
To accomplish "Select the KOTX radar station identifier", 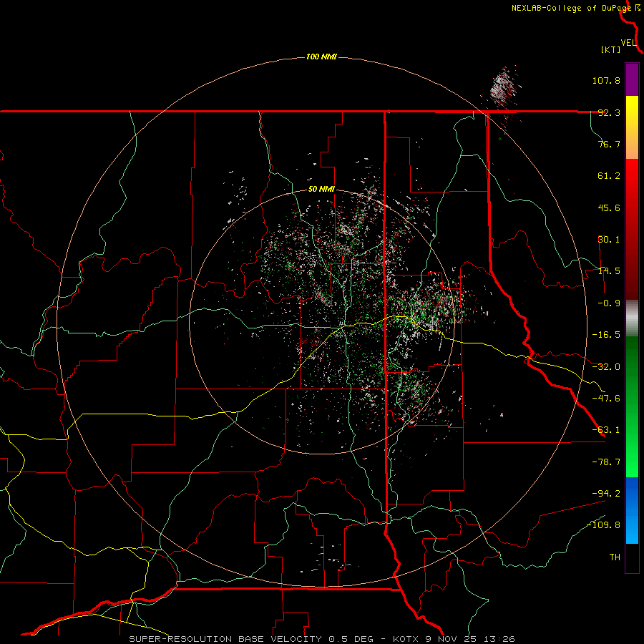I will (x=406, y=639).
